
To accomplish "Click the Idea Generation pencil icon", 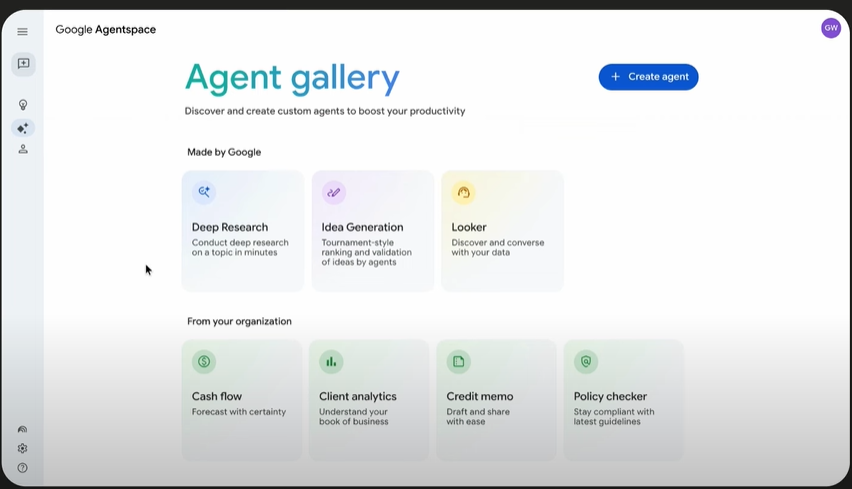I will tap(334, 192).
